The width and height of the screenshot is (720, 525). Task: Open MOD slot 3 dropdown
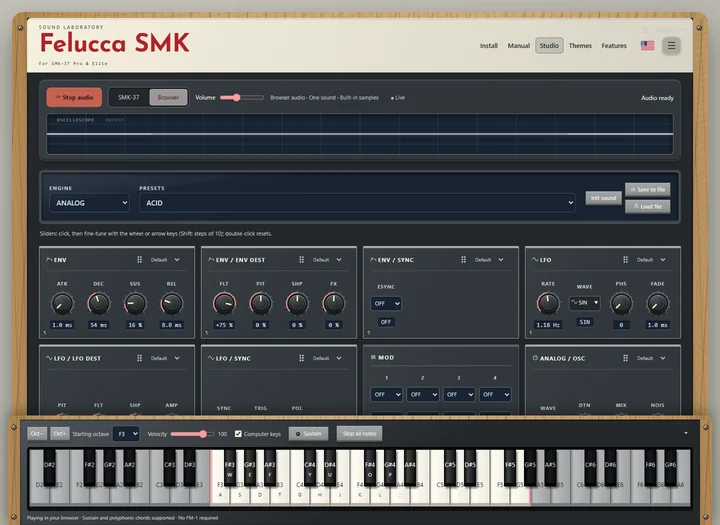click(459, 394)
